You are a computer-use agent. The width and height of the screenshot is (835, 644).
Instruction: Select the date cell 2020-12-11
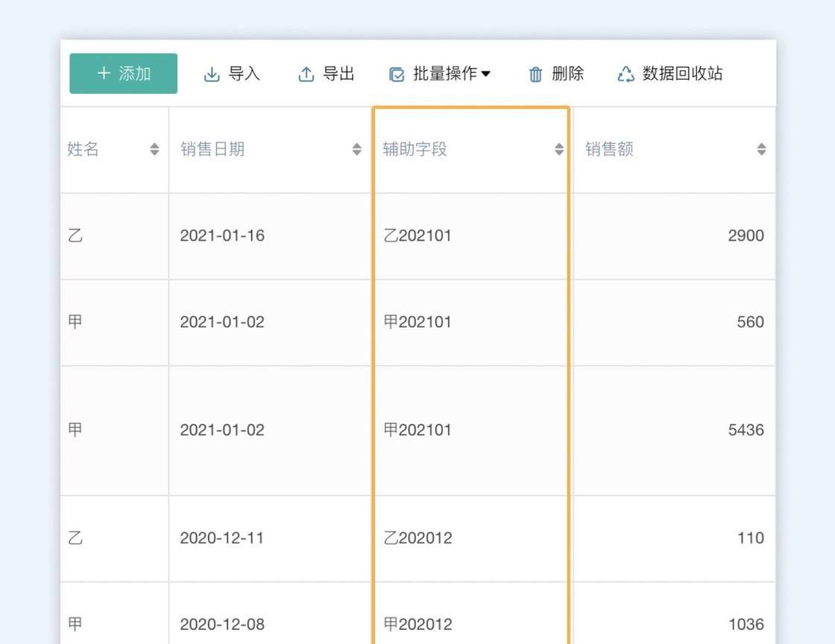click(x=221, y=538)
